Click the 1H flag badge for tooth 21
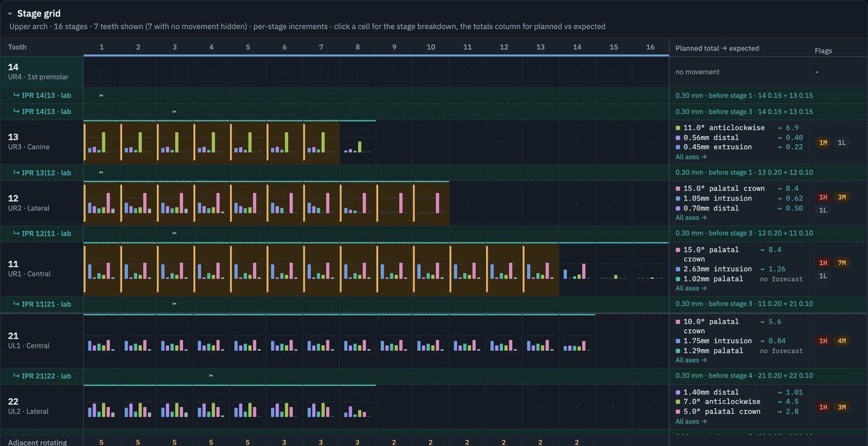Screen dimensions: 868x446 pyautogui.click(x=823, y=341)
